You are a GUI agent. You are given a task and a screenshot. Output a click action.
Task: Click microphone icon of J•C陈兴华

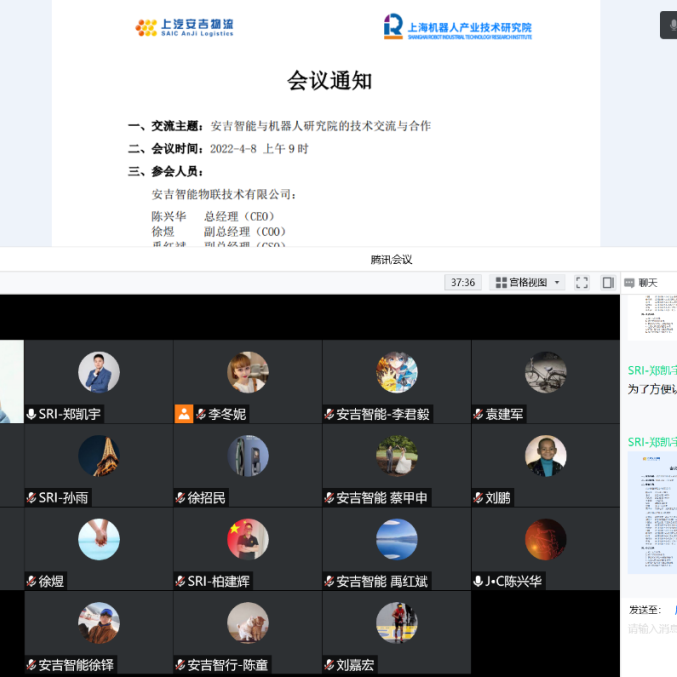point(478,581)
